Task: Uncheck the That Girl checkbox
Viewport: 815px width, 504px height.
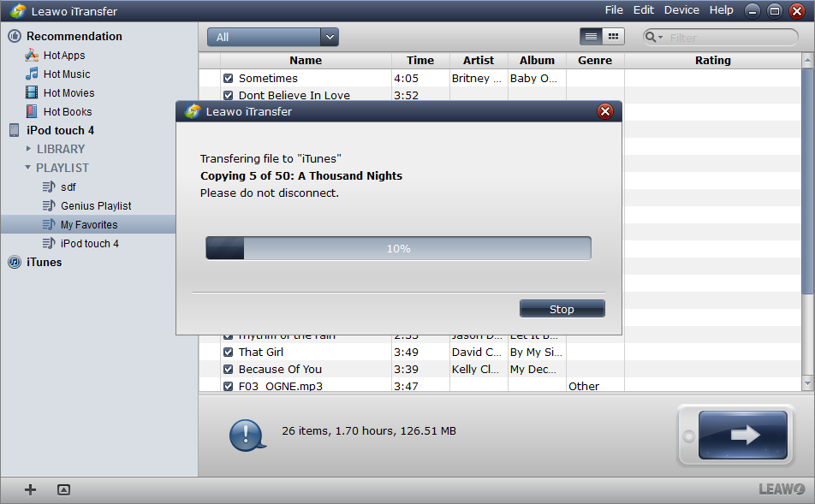Action: click(x=229, y=353)
